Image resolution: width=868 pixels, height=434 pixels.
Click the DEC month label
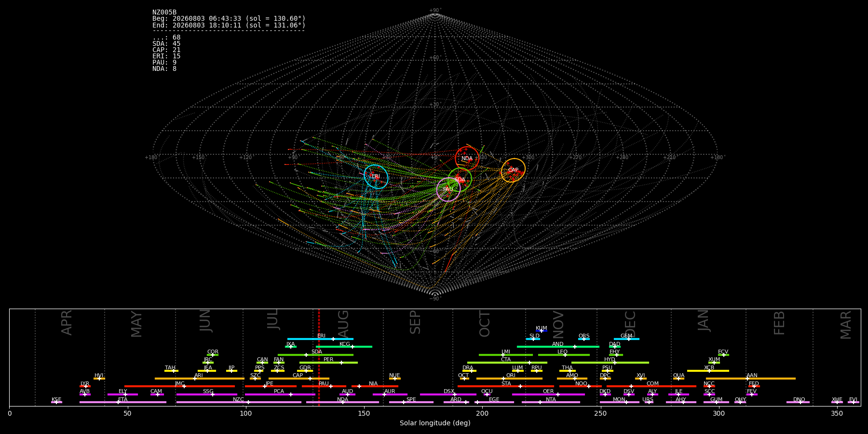tap(630, 324)
